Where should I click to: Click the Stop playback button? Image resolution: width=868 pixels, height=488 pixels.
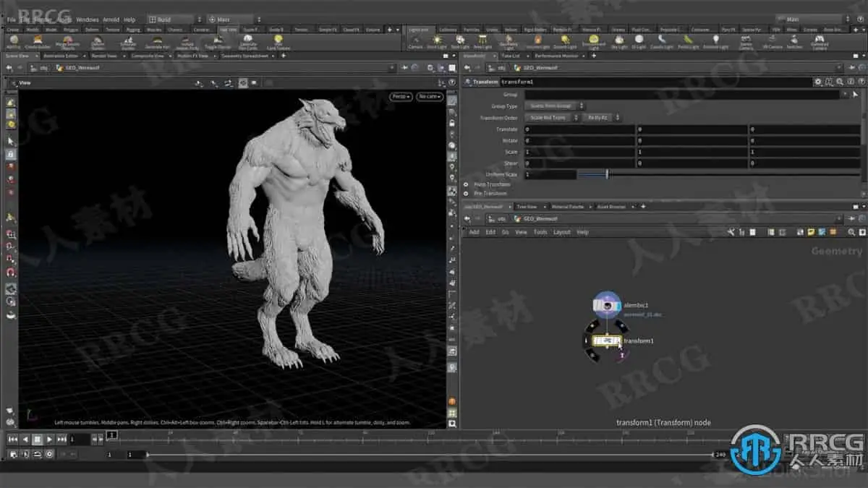(37, 439)
